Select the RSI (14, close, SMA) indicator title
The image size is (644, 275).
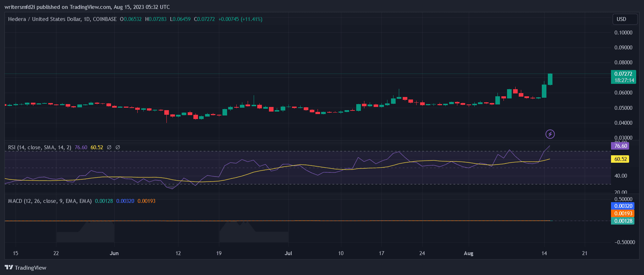[x=39, y=147]
